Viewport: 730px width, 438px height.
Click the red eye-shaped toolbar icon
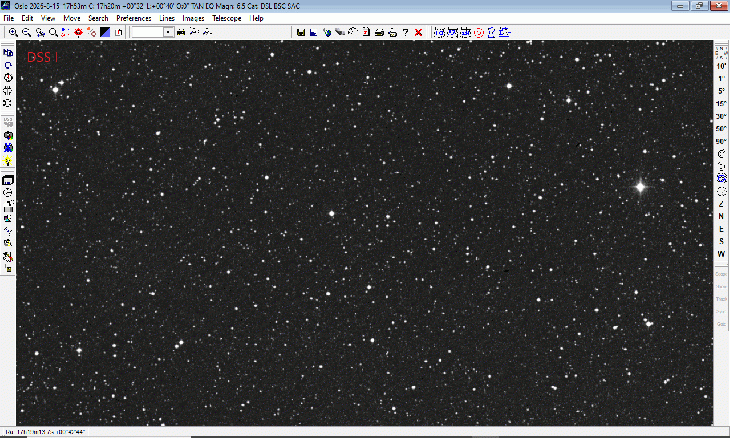click(78, 32)
